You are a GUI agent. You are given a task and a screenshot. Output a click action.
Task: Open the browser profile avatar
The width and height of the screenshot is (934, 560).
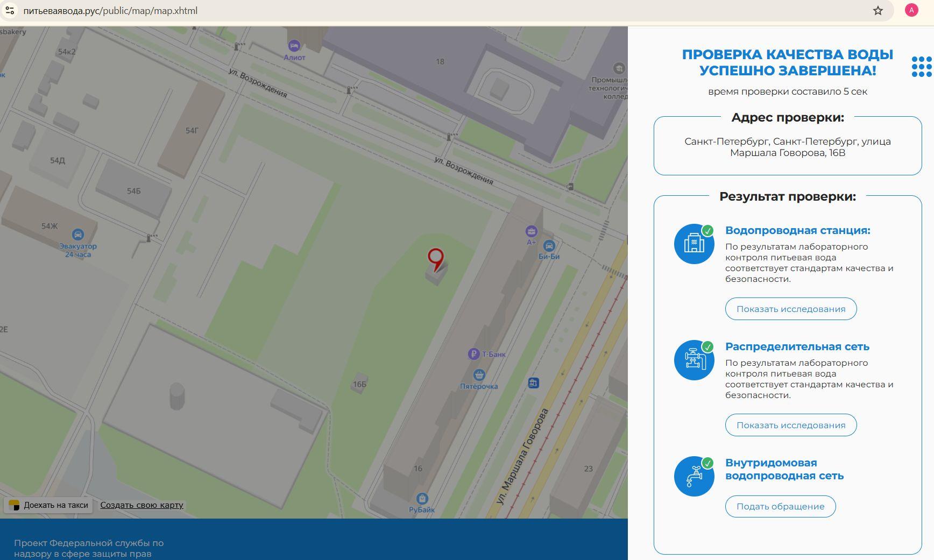[911, 10]
